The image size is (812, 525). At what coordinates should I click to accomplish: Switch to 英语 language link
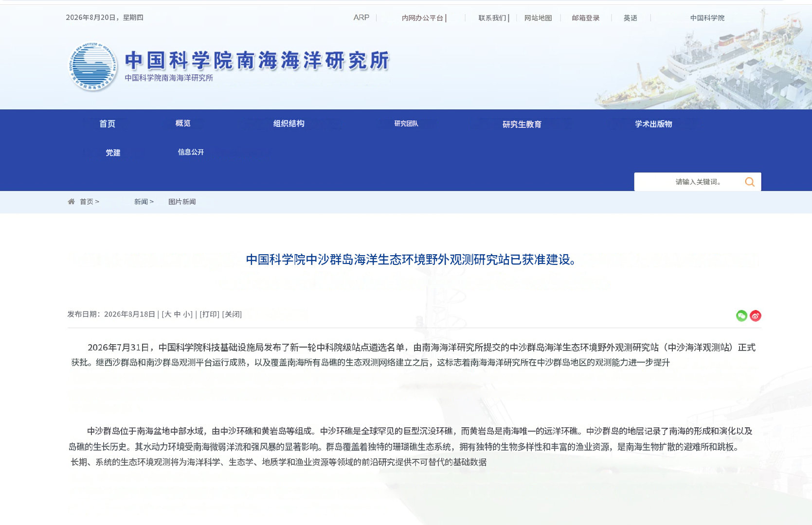631,18
